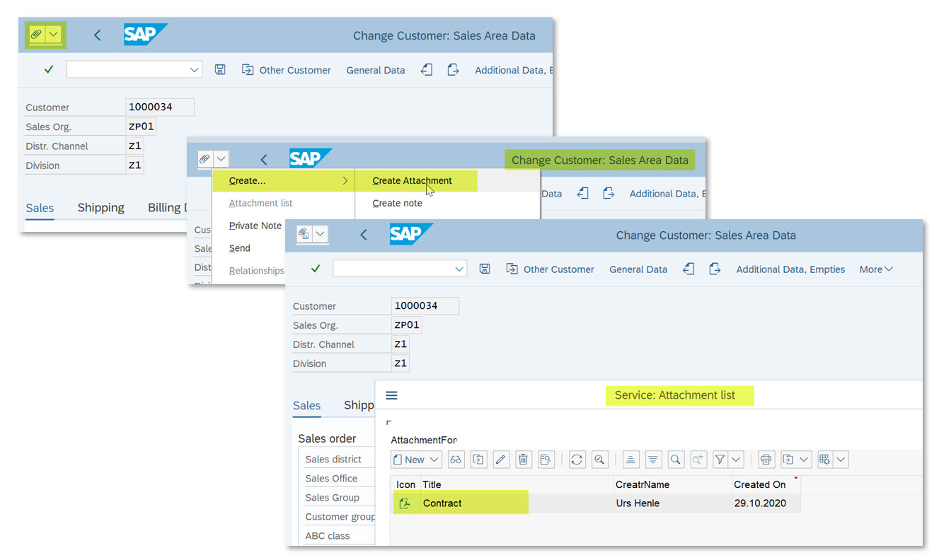Click Other Customer button in front window

tap(551, 269)
